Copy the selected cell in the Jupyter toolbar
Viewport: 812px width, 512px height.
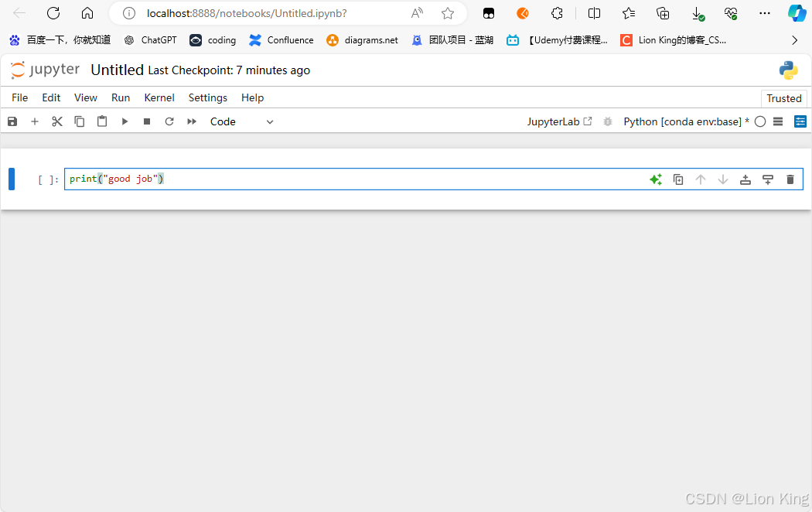click(79, 121)
